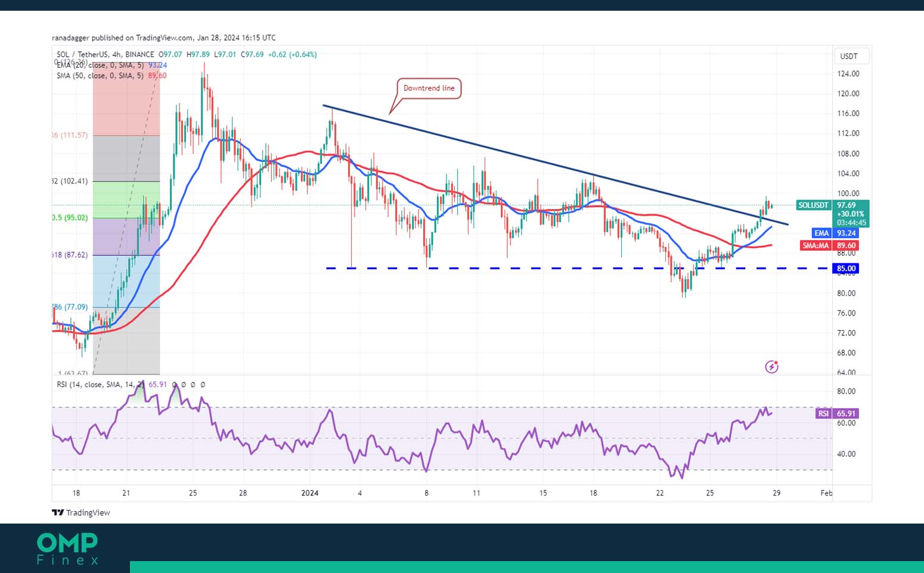This screenshot has width=924, height=573.
Task: Click date 22 on the time axis
Action: (660, 493)
